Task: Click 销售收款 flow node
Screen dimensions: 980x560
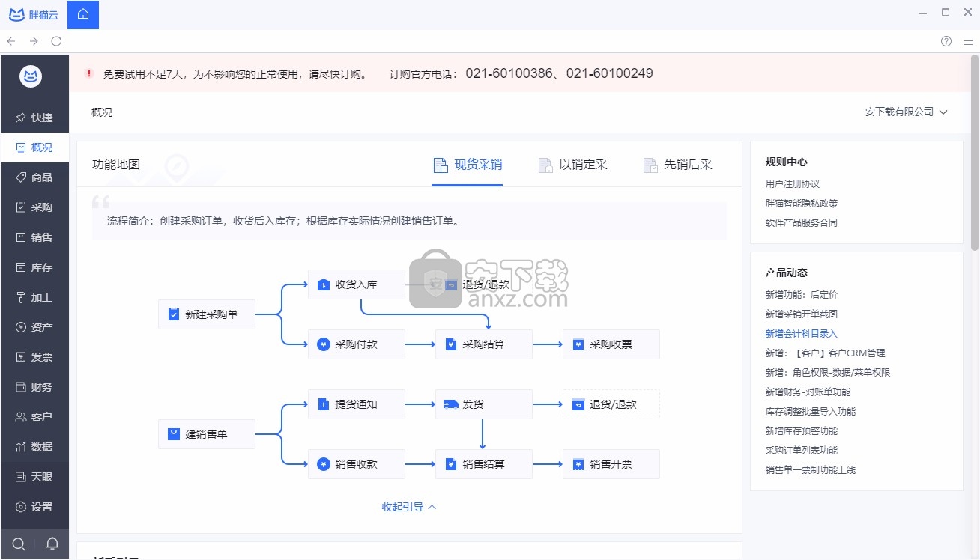Action: point(357,464)
